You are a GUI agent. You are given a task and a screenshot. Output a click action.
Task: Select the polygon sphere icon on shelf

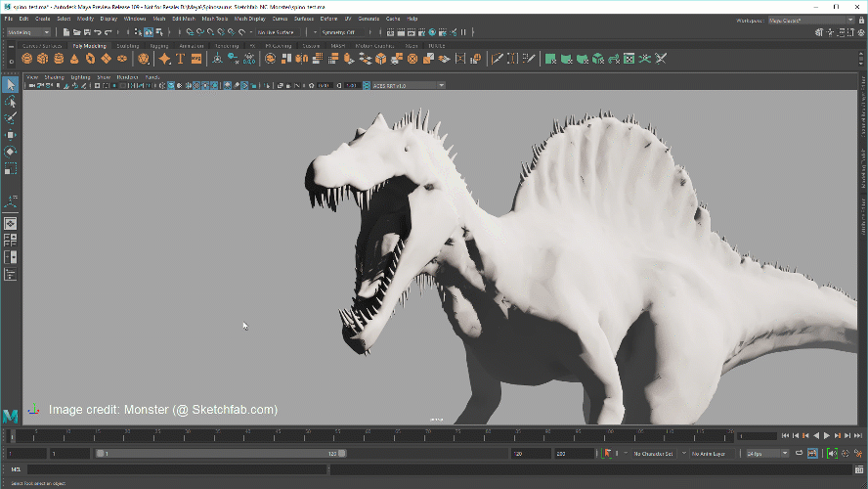point(27,59)
